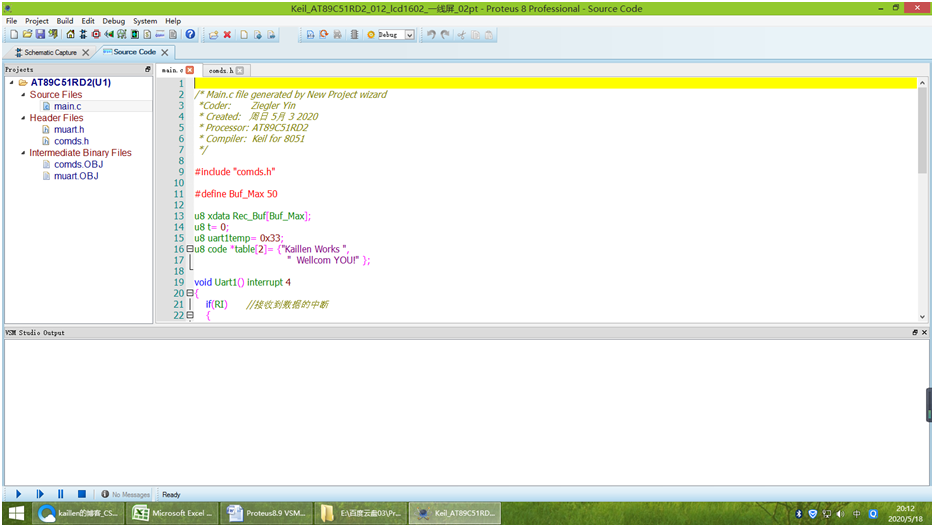This screenshot has height=527, width=934.
Task: Paste clipboard toolbar icon
Action: click(x=488, y=35)
